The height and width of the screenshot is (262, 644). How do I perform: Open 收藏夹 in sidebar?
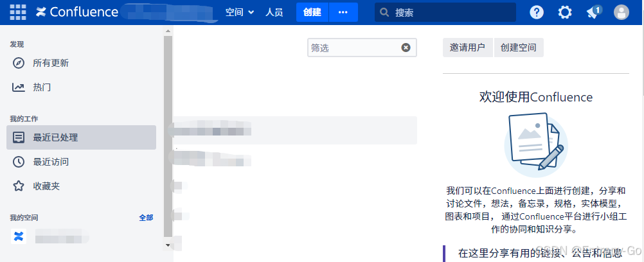coord(81,186)
